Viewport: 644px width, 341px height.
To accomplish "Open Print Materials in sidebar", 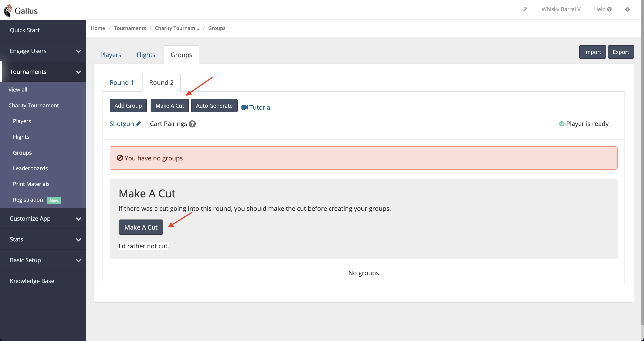I will click(x=31, y=184).
